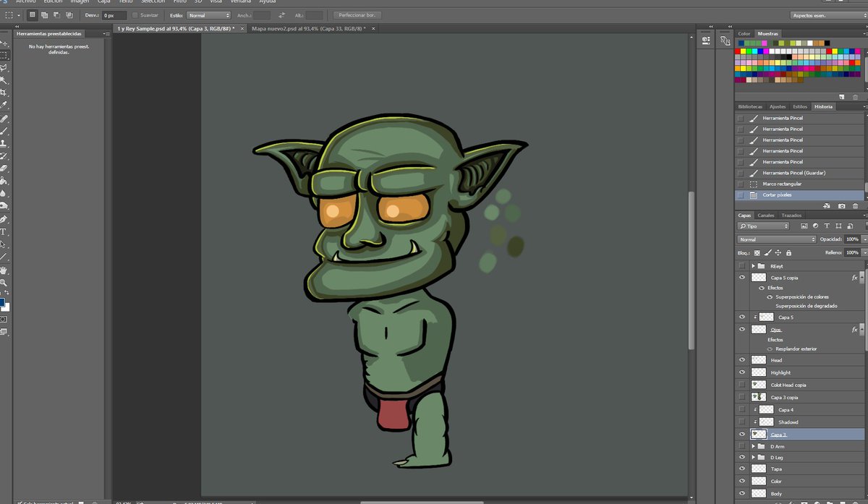Click swap width and height arrows
Viewport: 868px width, 504px height.
click(x=281, y=14)
